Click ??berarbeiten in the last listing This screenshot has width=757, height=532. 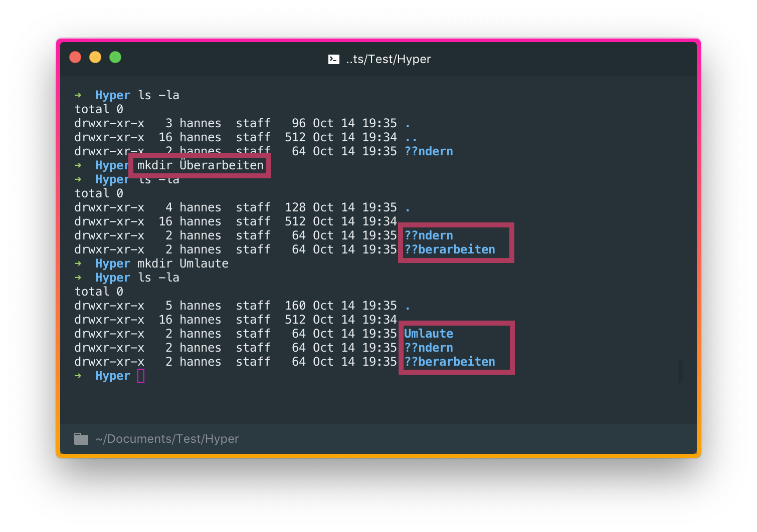450,362
